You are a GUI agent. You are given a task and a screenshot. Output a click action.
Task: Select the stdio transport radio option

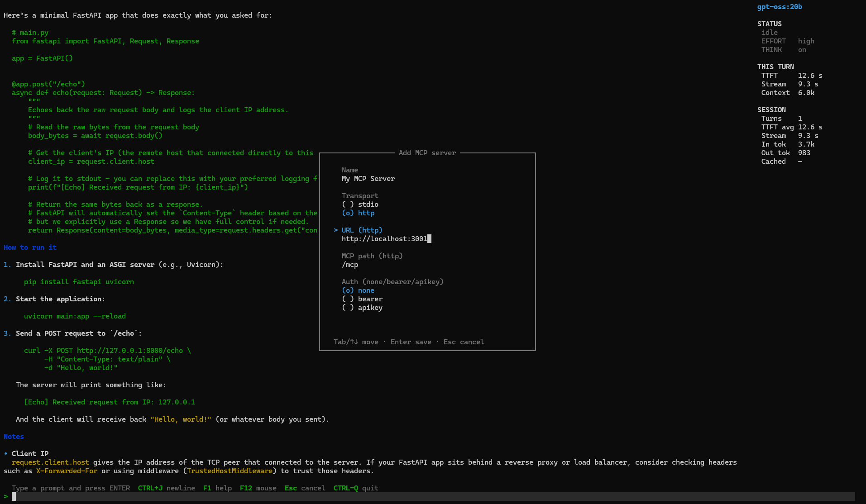pos(360,204)
